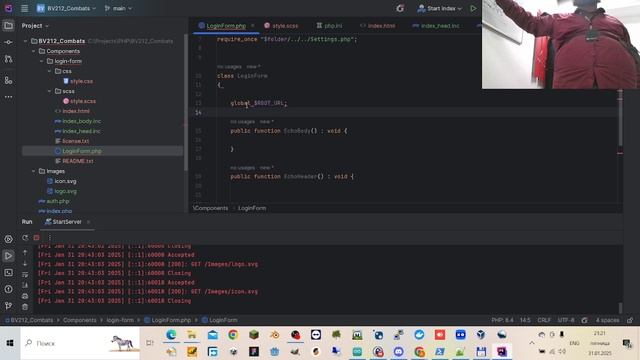The image size is (640, 360).
Task: Open the Services tool window icon
Action: pyautogui.click(x=8, y=239)
